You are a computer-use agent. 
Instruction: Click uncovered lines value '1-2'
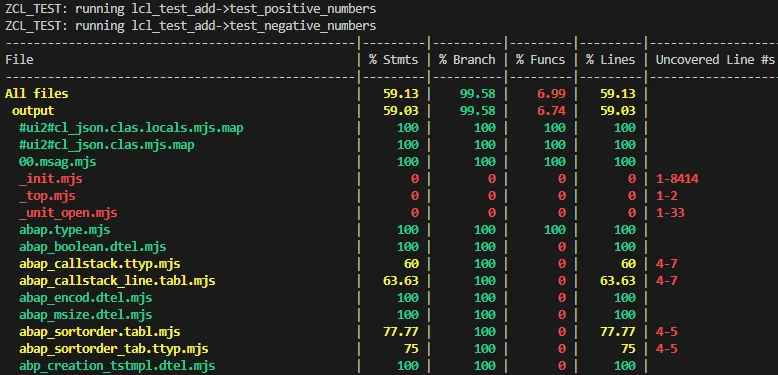tap(666, 196)
